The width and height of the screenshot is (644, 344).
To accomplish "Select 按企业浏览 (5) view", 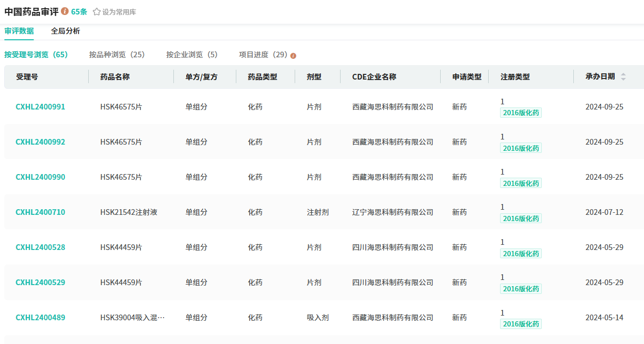I will click(x=192, y=55).
